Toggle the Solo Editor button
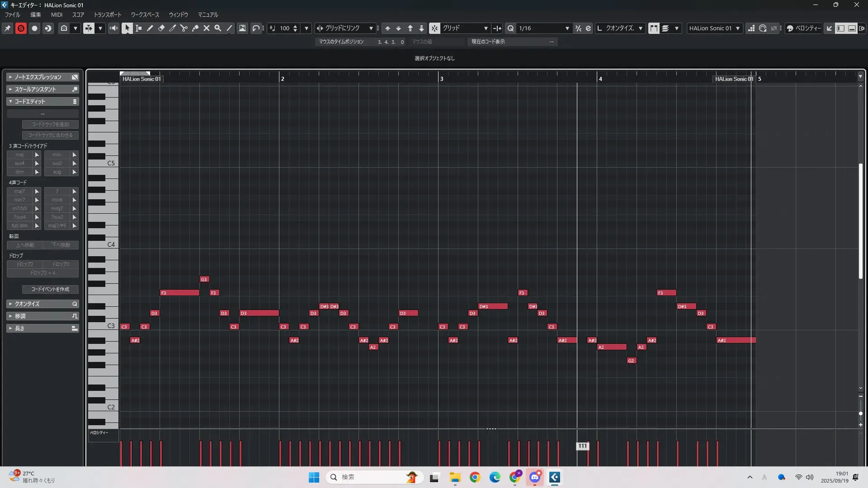Viewport: 868px width, 488px height. click(21, 28)
